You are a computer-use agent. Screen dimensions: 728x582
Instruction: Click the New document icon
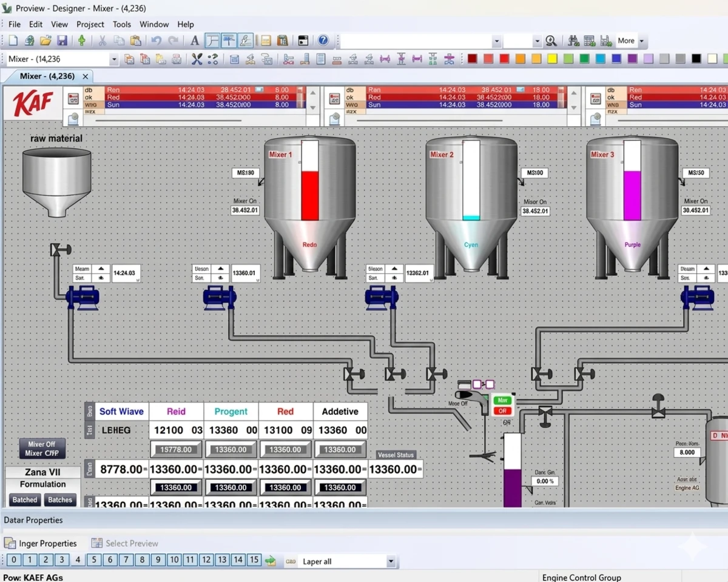(x=13, y=41)
